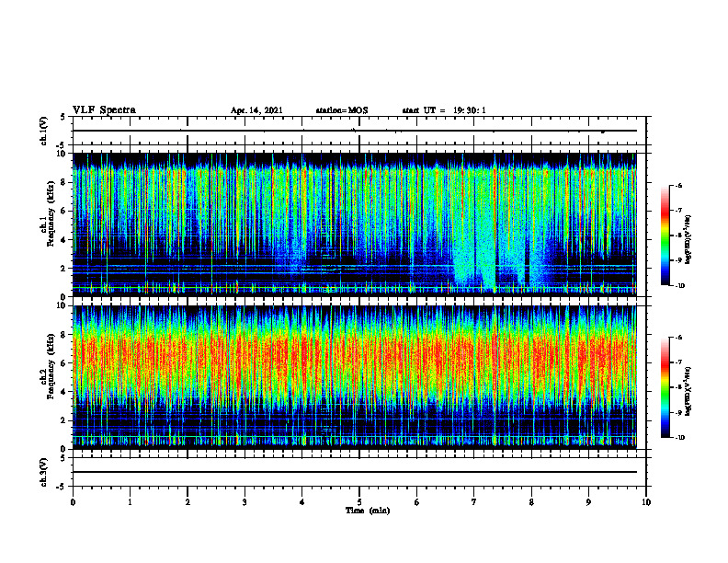Click time axis tick label "0"
The width and height of the screenshot is (728, 563).
(73, 502)
